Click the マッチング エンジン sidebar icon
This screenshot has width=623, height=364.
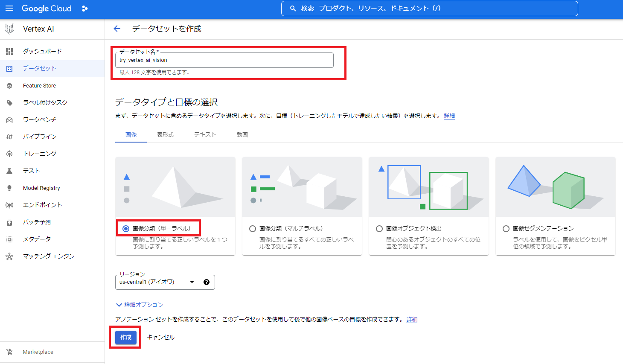[x=9, y=256]
